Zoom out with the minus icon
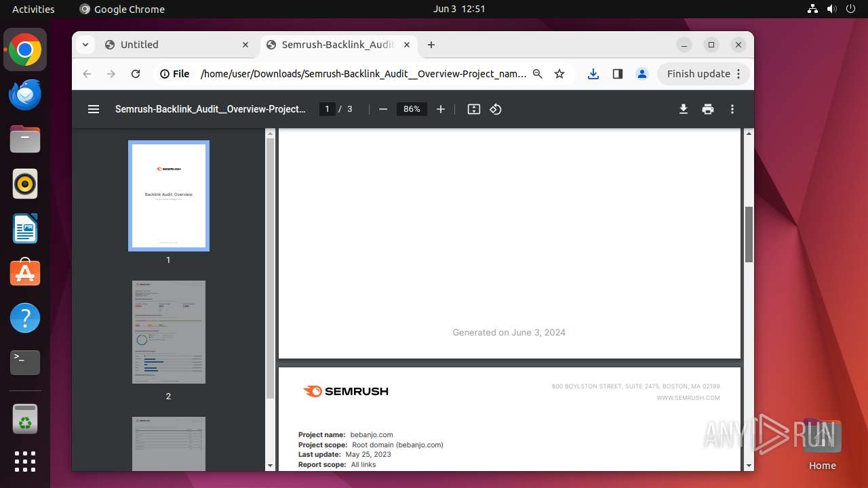 click(x=383, y=109)
